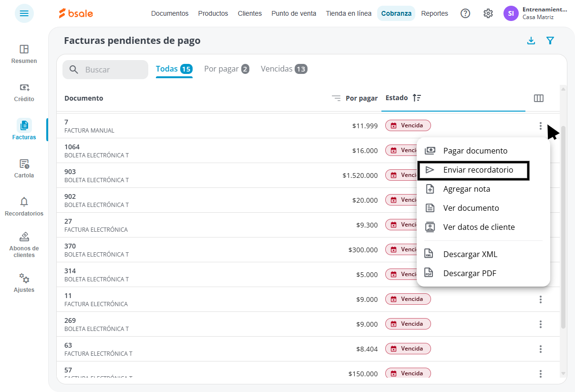This screenshot has width=575, height=392.
Task: Click the scrollbar's down arrow
Action: click(563, 373)
